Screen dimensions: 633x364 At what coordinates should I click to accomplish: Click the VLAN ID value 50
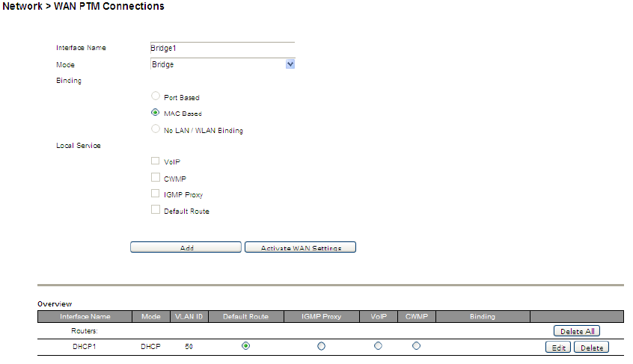point(189,347)
